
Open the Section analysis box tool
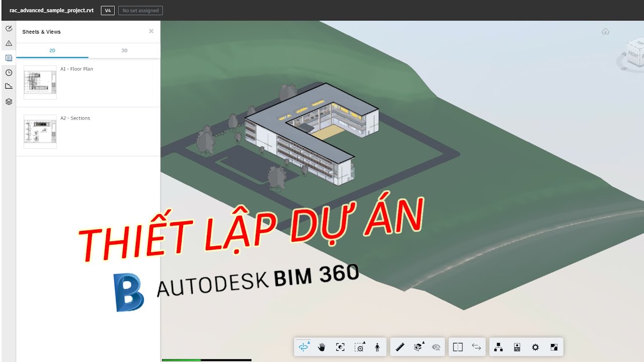(x=419, y=347)
